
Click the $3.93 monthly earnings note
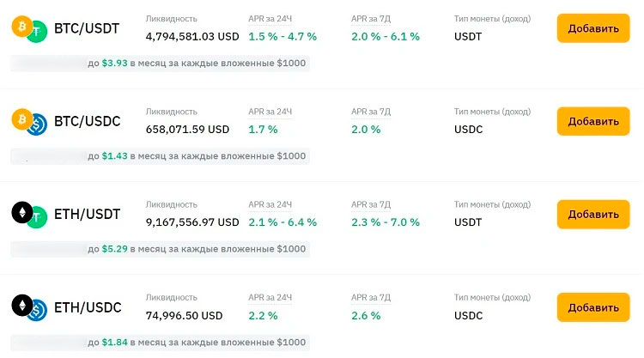point(196,64)
